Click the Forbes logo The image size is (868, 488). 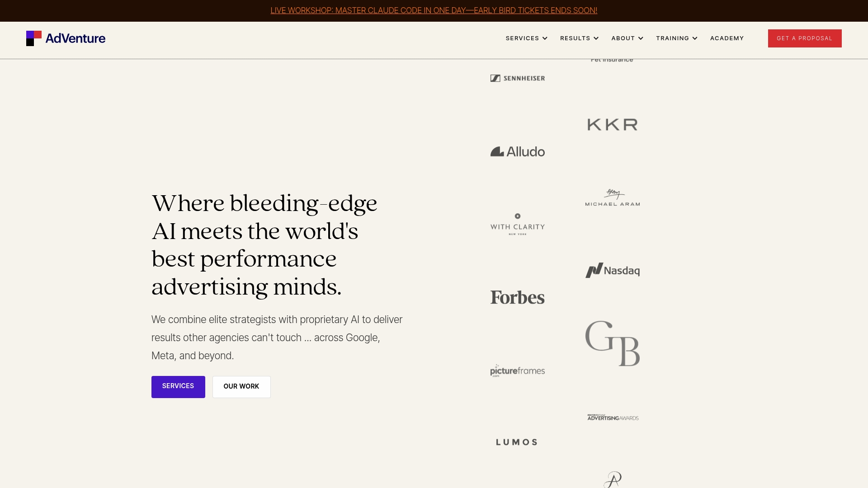point(517,297)
